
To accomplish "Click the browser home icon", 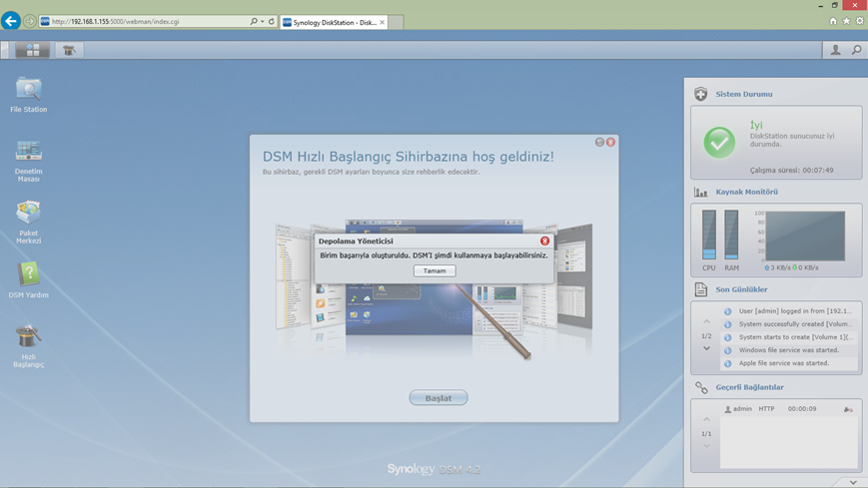I will pyautogui.click(x=833, y=21).
